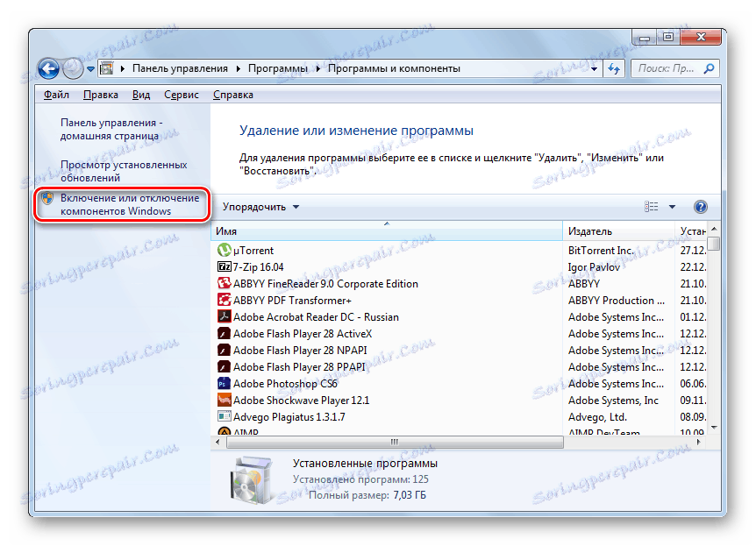This screenshot has height=546, width=756.
Task: Click Adobe Acrobat Reader DC icon
Action: click(225, 316)
